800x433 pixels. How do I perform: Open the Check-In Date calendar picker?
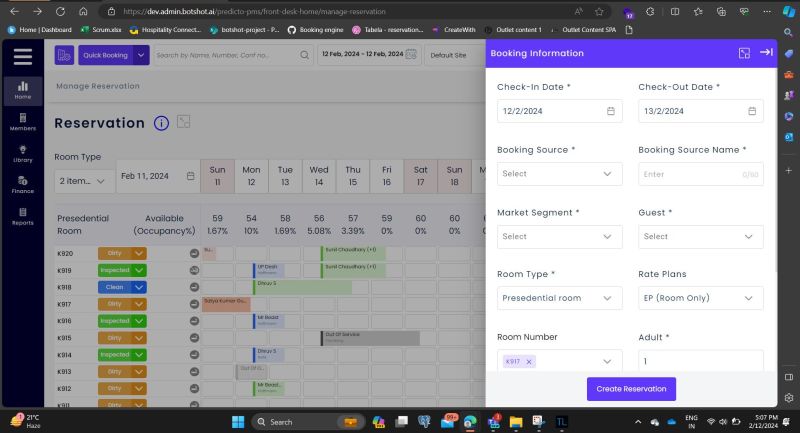(x=610, y=111)
